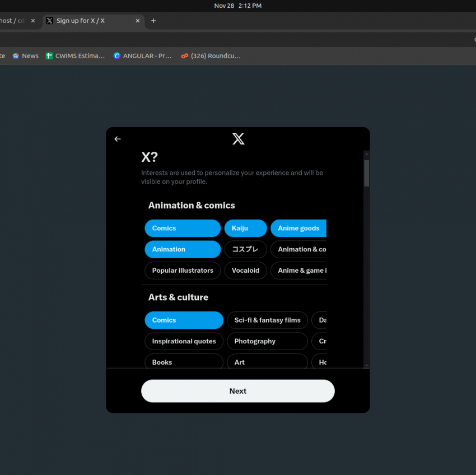Close the localhost tab on the left
The width and height of the screenshot is (476, 475).
pyautogui.click(x=33, y=21)
